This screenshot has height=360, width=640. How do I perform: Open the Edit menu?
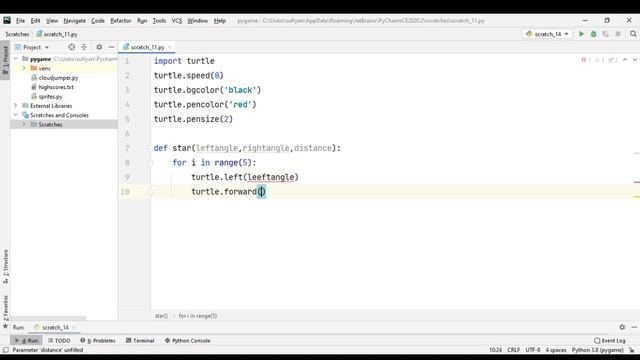coord(36,20)
